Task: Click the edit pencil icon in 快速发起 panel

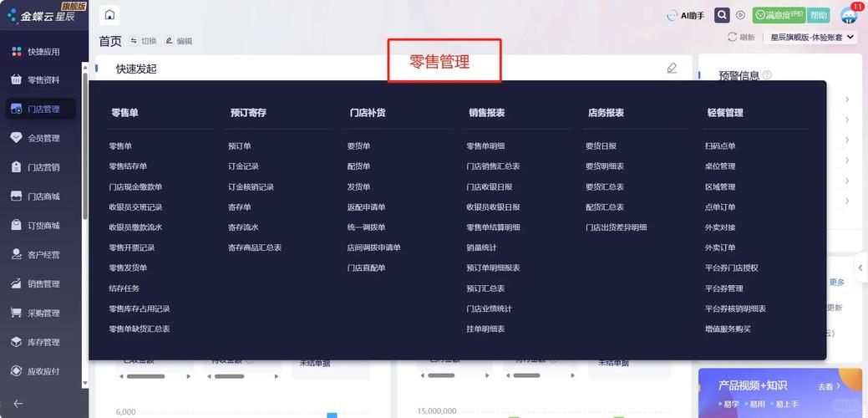Action: tap(672, 68)
